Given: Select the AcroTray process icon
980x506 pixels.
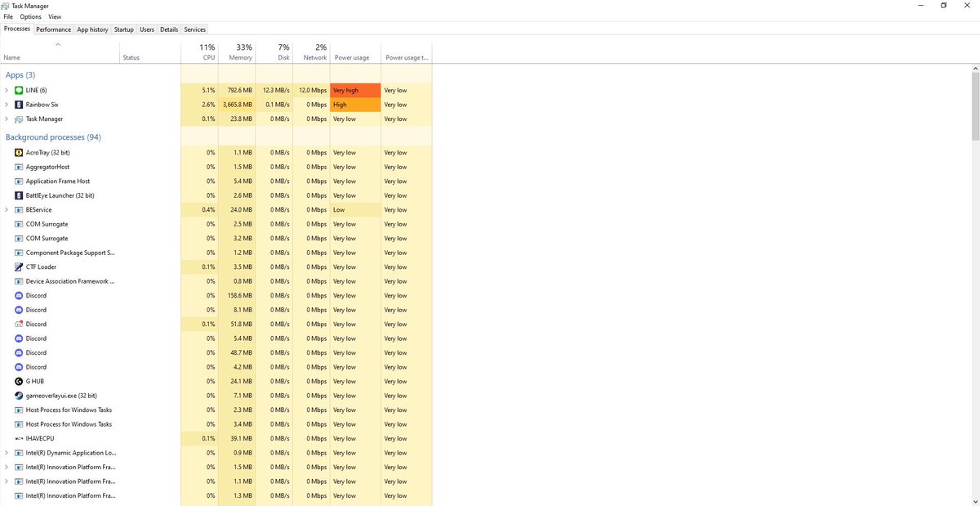Looking at the screenshot, I should coord(19,153).
